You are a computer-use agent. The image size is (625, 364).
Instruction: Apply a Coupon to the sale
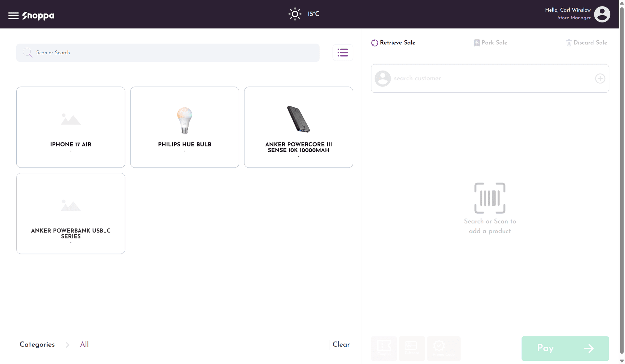point(384,348)
